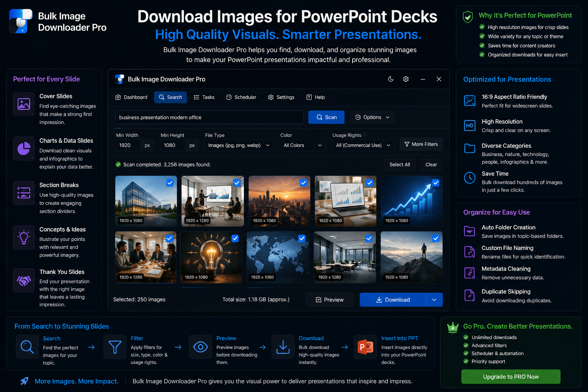
Task: Click the crown icon beside Go Pro
Action: (x=453, y=327)
